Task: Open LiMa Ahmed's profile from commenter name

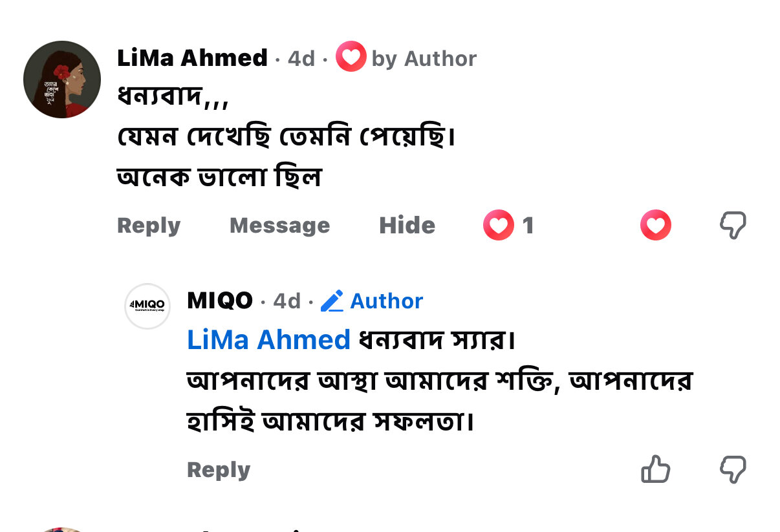Action: pos(192,58)
